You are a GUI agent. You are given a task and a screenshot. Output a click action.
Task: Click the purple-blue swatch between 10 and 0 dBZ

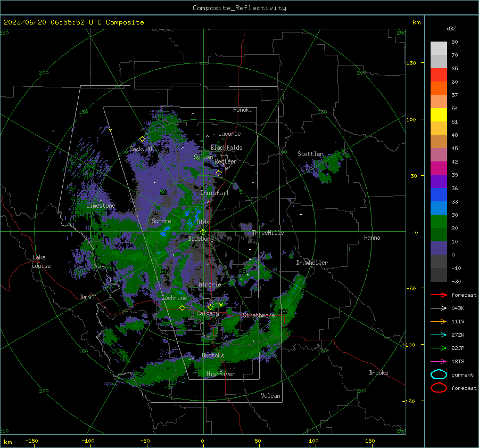click(439, 248)
